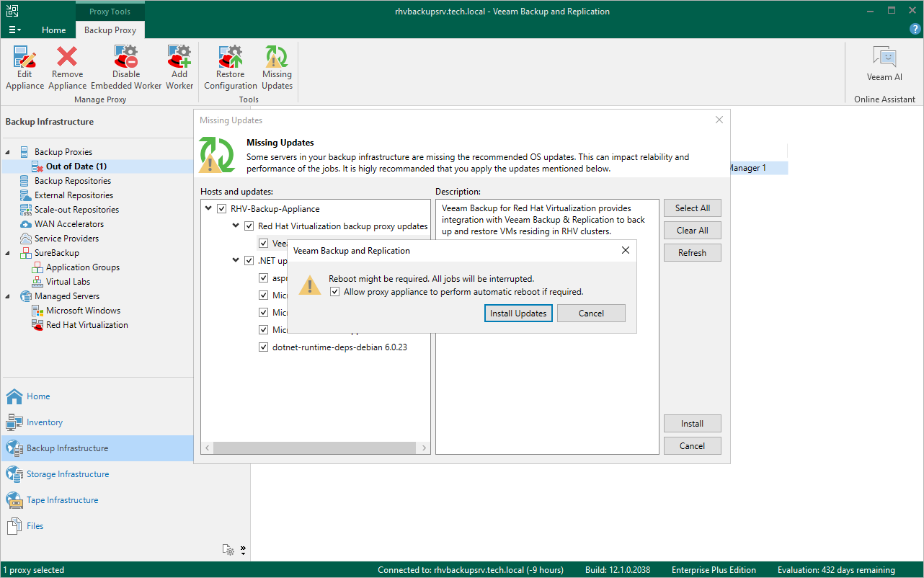Select Virtual Labs under SureBackup
This screenshot has height=578, width=924.
pyautogui.click(x=68, y=282)
